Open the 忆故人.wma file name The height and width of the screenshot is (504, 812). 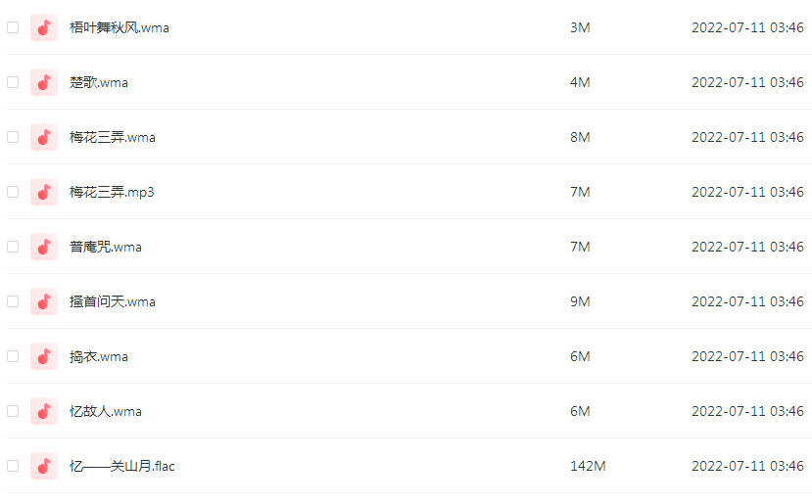coord(106,411)
